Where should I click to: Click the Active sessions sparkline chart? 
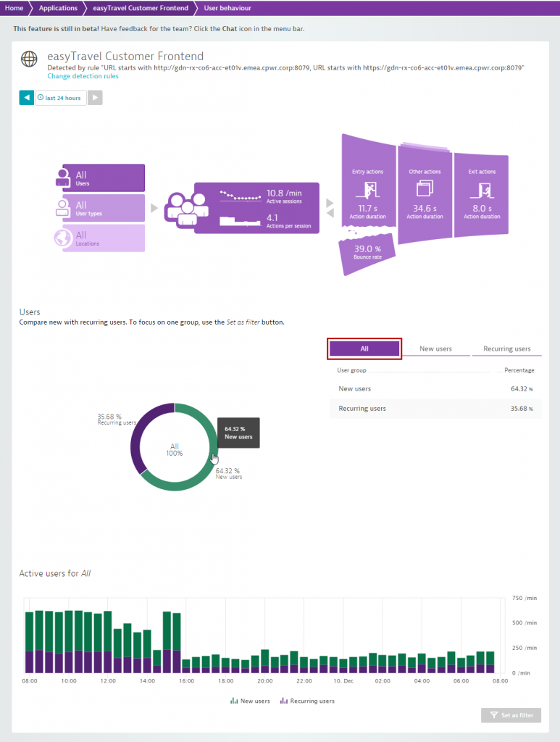click(x=241, y=196)
